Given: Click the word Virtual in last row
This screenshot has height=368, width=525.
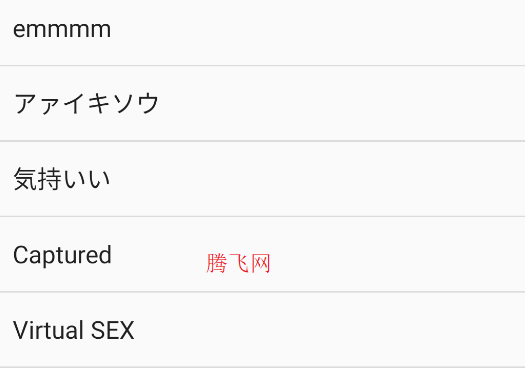Looking at the screenshot, I should (x=48, y=330).
